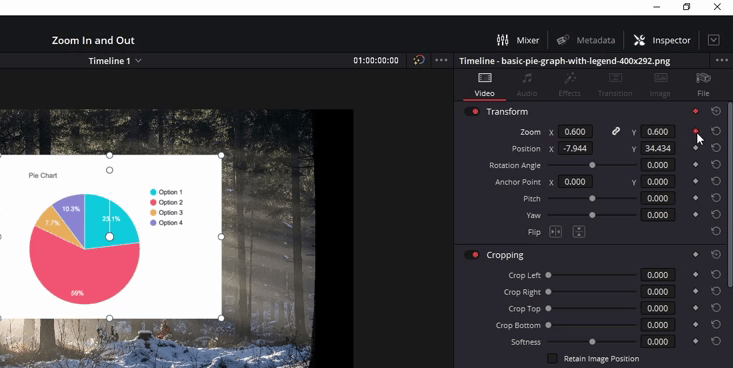Flip the clip horizontally
This screenshot has width=733, height=368.
click(x=555, y=231)
